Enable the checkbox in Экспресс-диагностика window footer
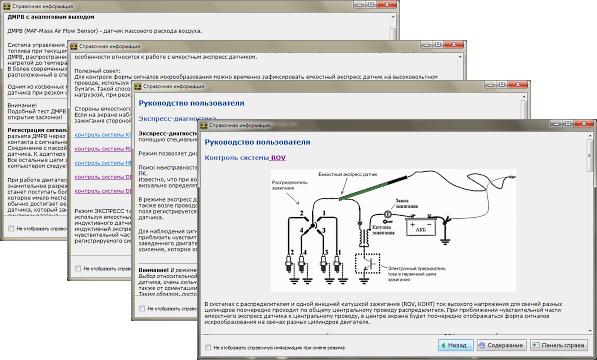This screenshot has height=360, width=597. point(142,308)
